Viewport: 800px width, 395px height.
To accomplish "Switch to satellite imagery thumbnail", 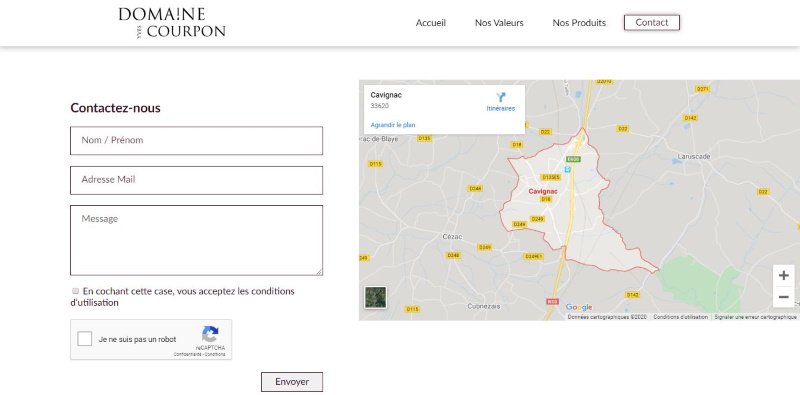I will 376,298.
